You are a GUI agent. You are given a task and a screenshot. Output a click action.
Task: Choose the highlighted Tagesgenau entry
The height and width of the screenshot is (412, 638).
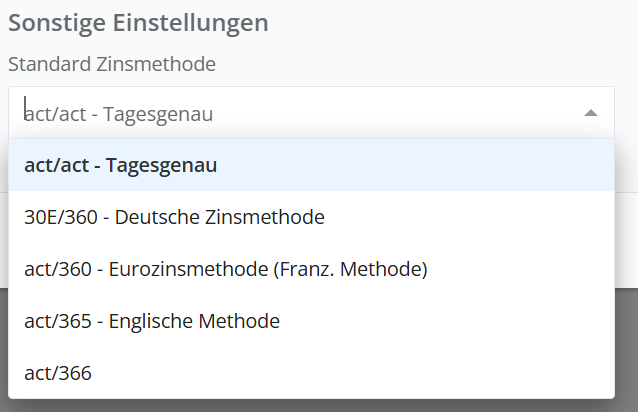[120, 165]
